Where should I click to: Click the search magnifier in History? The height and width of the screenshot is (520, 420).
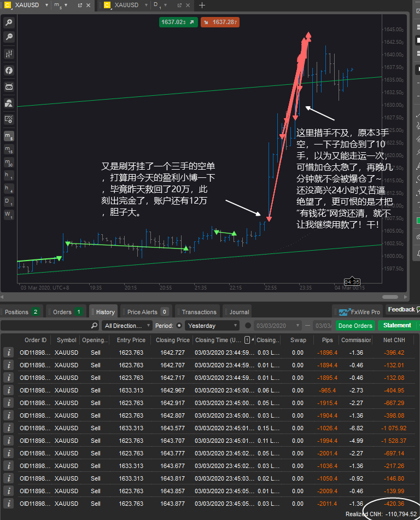coord(95,326)
